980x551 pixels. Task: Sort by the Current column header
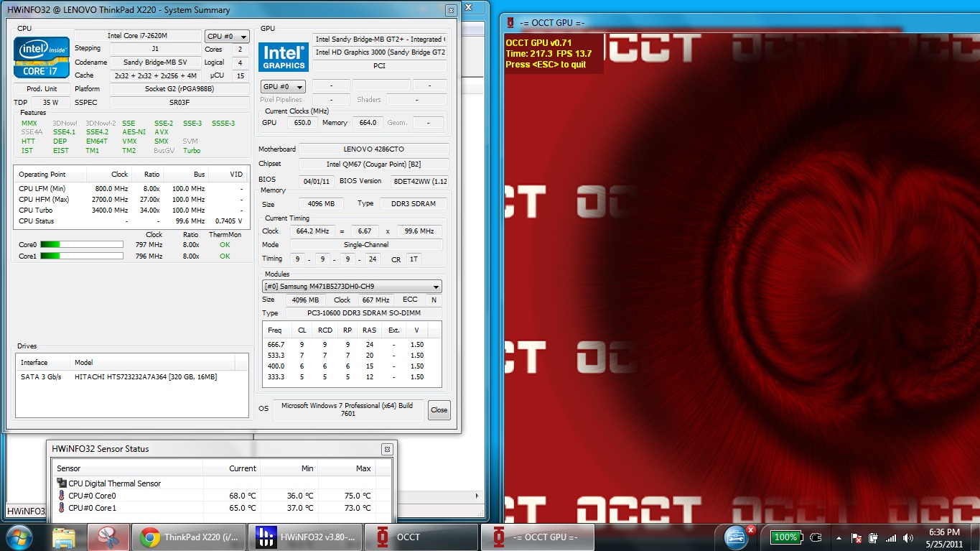231,468
